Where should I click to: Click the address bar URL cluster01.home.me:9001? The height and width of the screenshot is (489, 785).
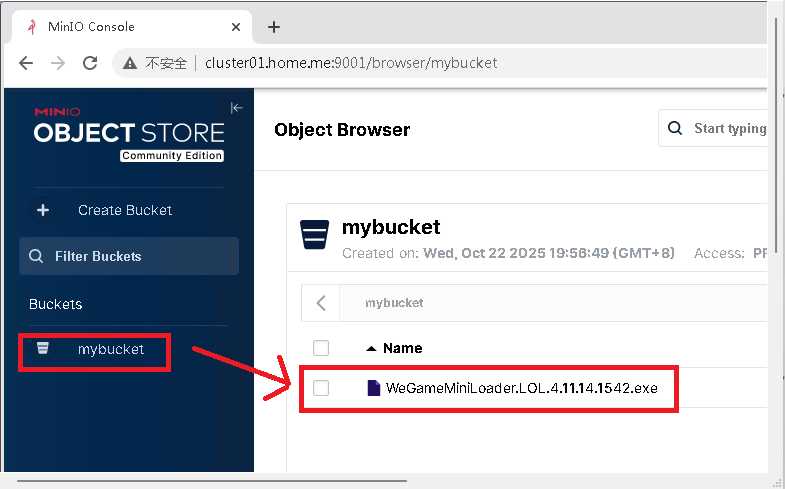click(x=351, y=63)
